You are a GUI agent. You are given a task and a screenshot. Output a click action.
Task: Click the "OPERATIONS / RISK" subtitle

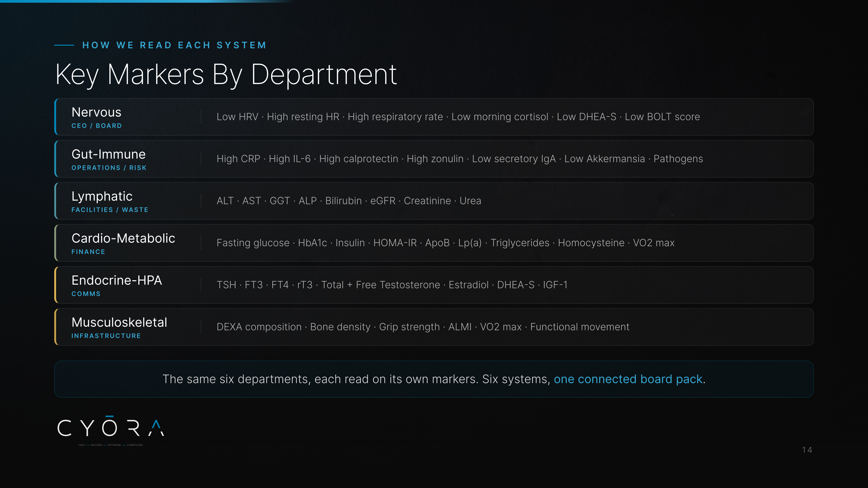tap(109, 168)
